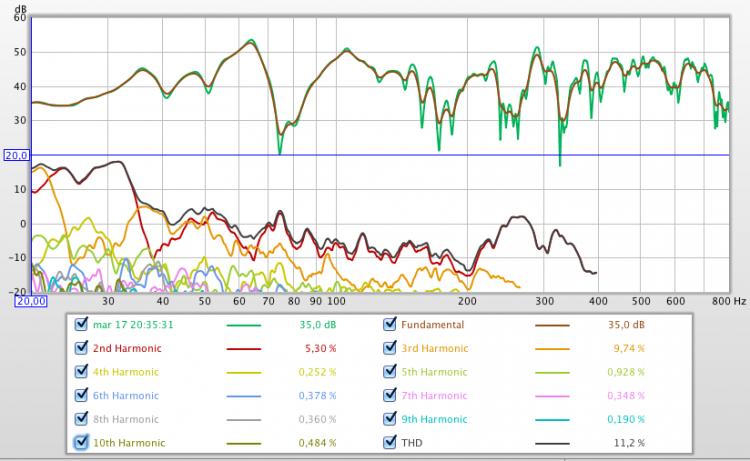750x461 pixels.
Task: Click the '-10' dB axis label
Action: pyautogui.click(x=18, y=258)
